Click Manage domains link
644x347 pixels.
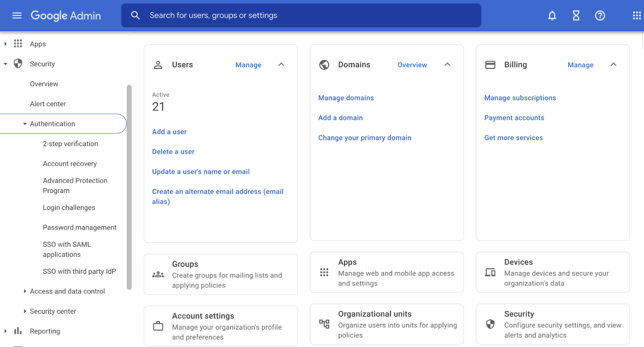click(x=346, y=98)
